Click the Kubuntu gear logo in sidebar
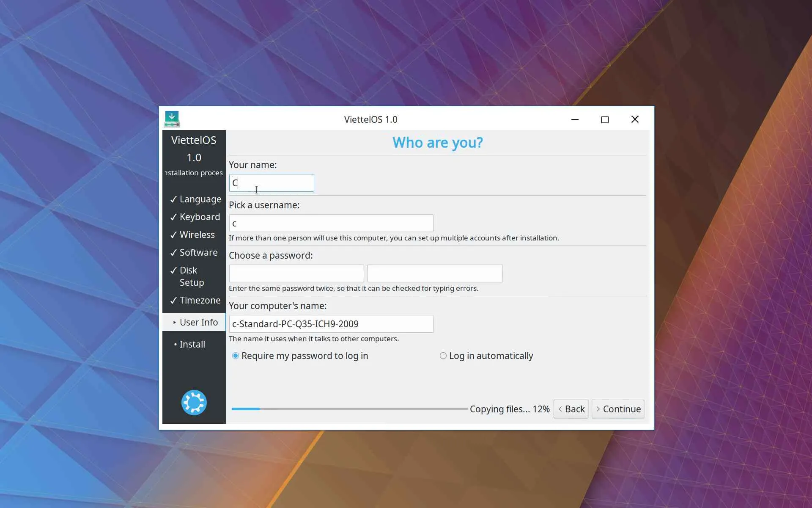This screenshot has width=812, height=508. tap(194, 402)
